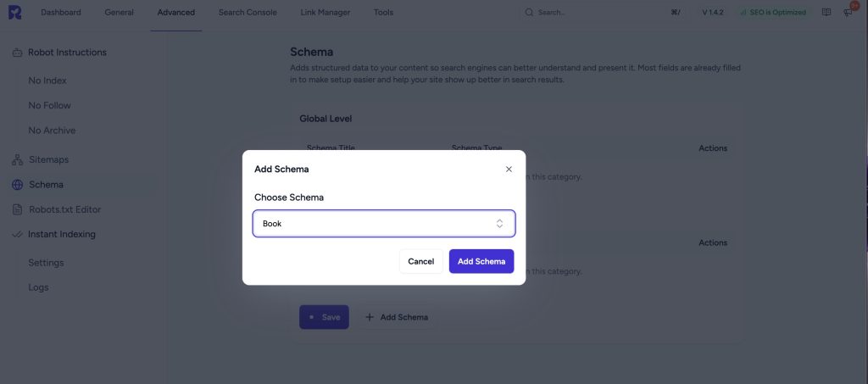Open the documentation book icon in header

pos(826,13)
